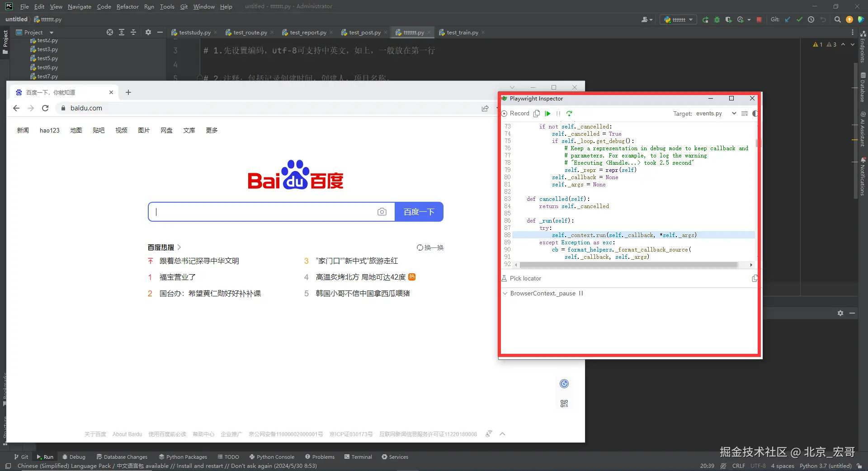The image size is (868, 471).
Task: Click the browser address bar showing baidu.com
Action: click(271, 108)
